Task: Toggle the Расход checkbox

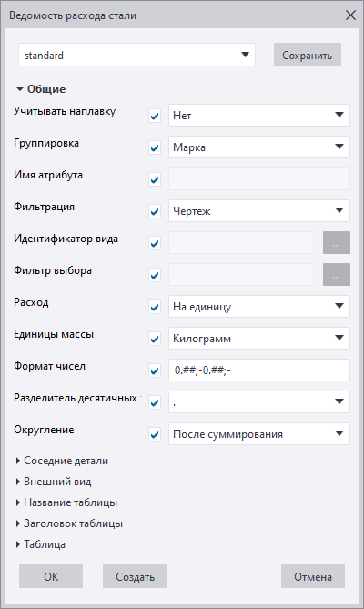Action: coord(155,307)
